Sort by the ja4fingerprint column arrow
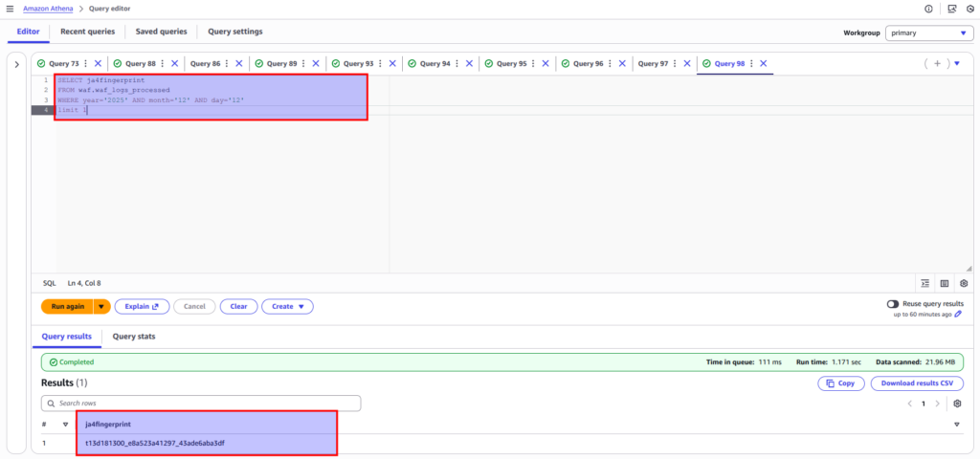 [x=957, y=424]
